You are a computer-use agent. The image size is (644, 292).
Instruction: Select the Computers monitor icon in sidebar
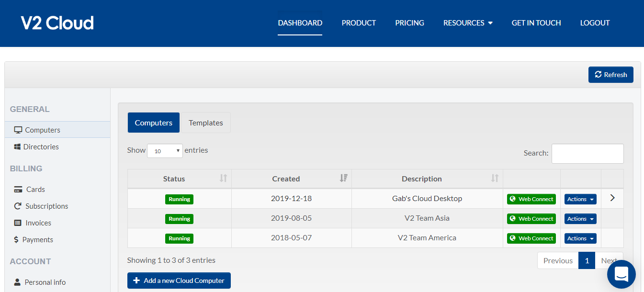pos(18,129)
